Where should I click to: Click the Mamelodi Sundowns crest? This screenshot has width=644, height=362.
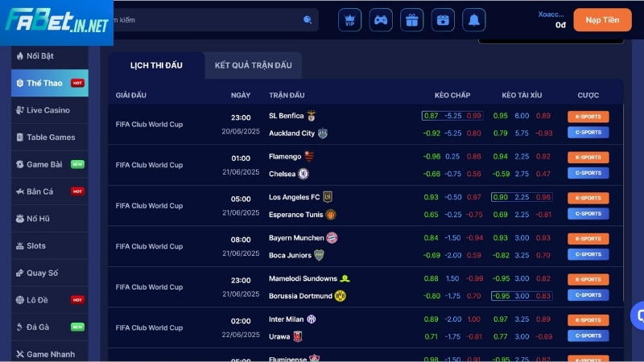click(x=345, y=278)
